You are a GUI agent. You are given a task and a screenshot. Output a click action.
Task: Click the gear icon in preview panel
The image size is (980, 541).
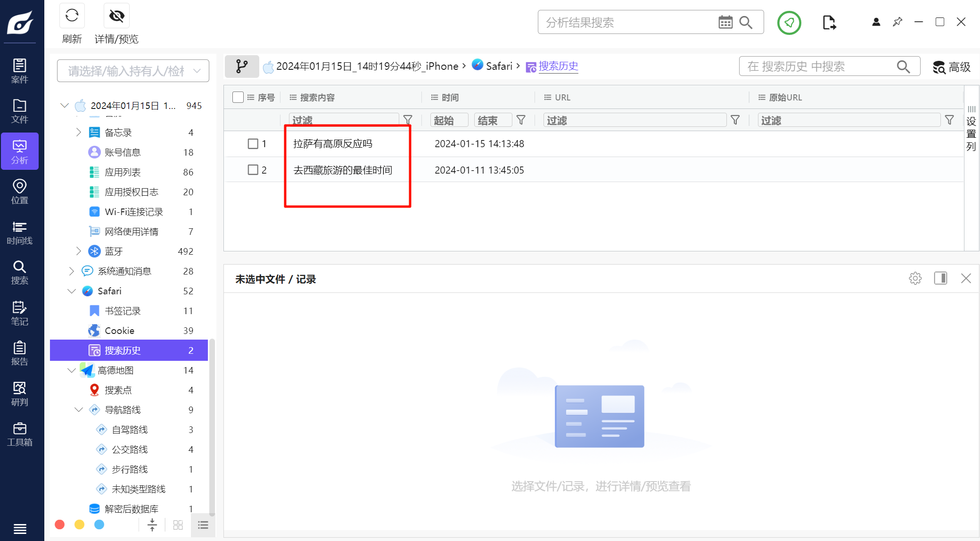[915, 278]
